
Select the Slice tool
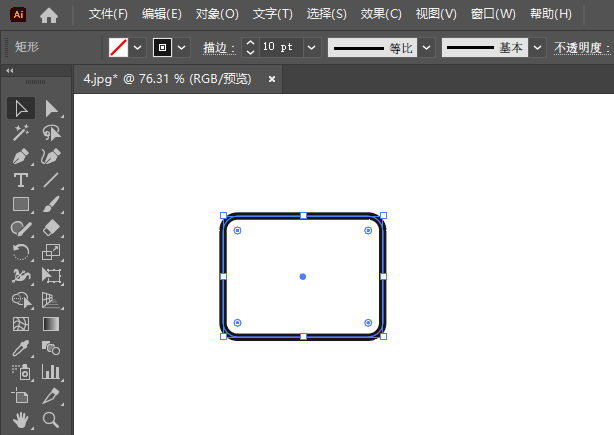51,396
